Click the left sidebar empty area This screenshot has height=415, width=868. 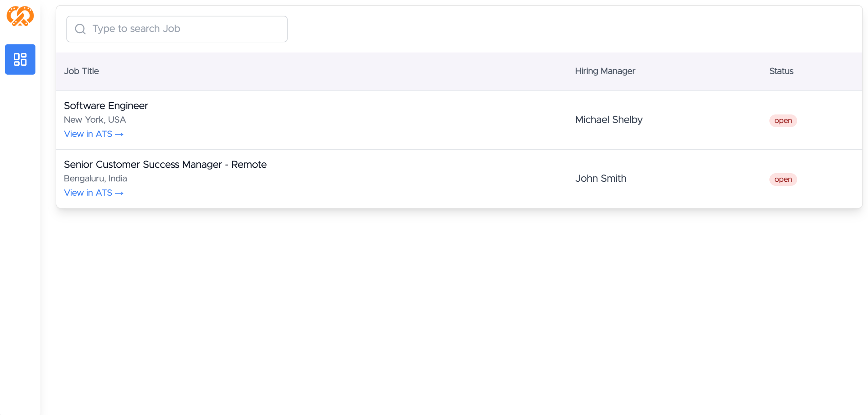(x=20, y=237)
